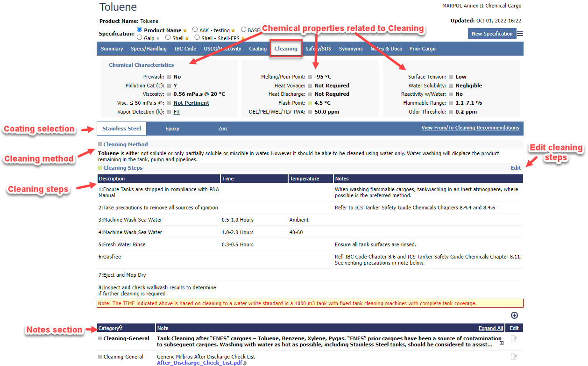
Task: Expand the truncated ENES cargo note
Action: (x=502, y=343)
